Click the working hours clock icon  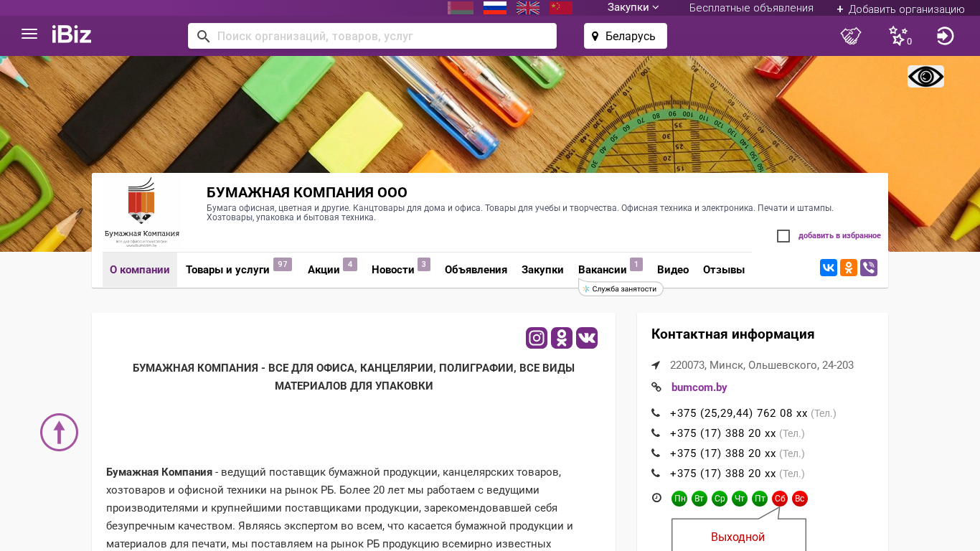(x=656, y=498)
